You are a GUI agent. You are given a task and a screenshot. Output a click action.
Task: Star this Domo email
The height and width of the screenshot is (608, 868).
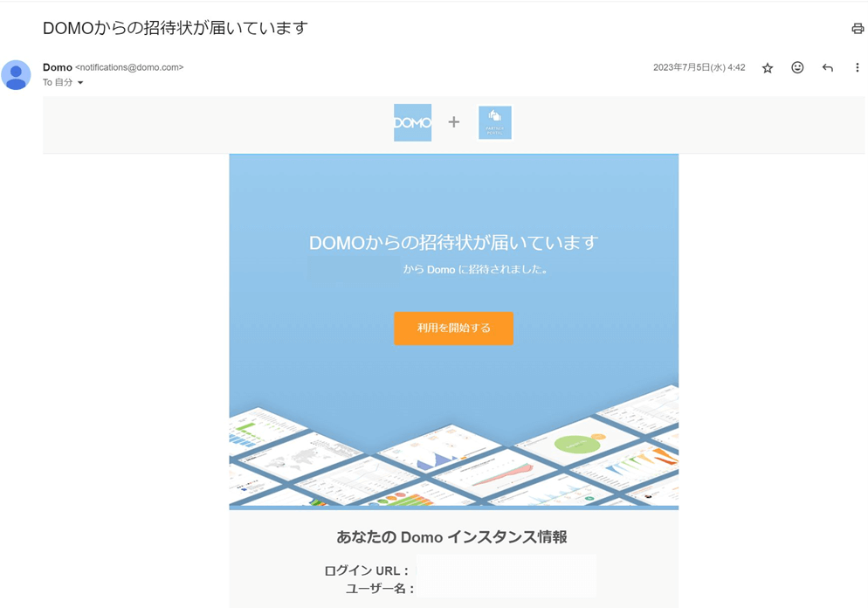pos(768,68)
